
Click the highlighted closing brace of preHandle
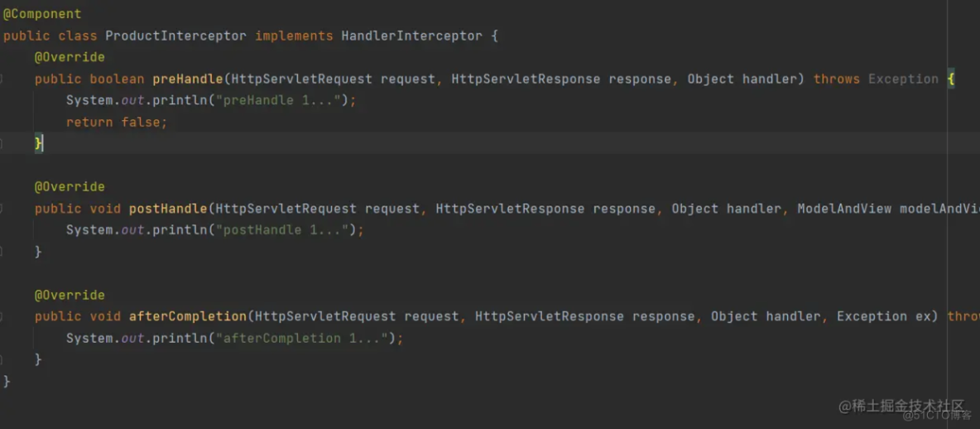tap(38, 143)
